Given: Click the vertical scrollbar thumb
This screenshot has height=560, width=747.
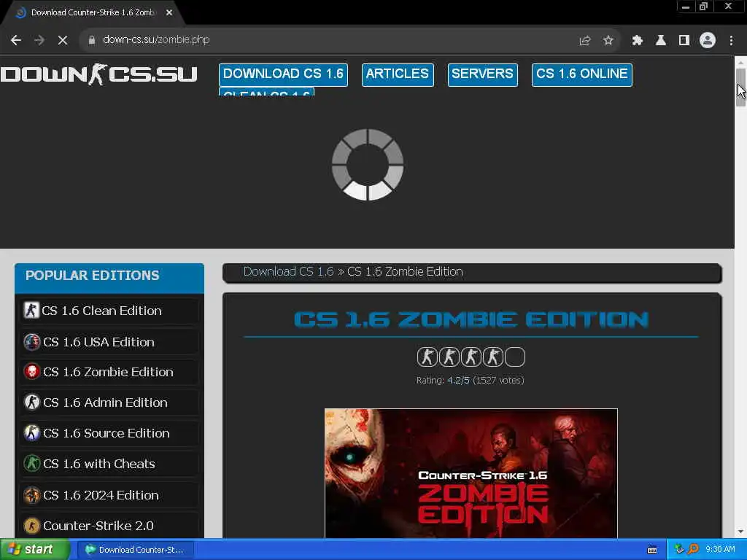Looking at the screenshot, I should [740, 87].
